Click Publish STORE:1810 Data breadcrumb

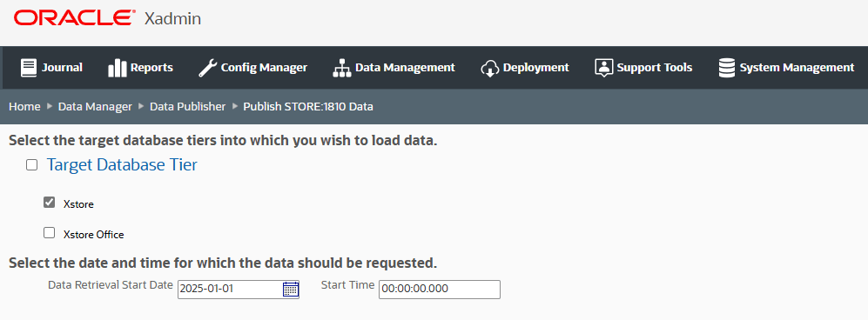tap(308, 107)
